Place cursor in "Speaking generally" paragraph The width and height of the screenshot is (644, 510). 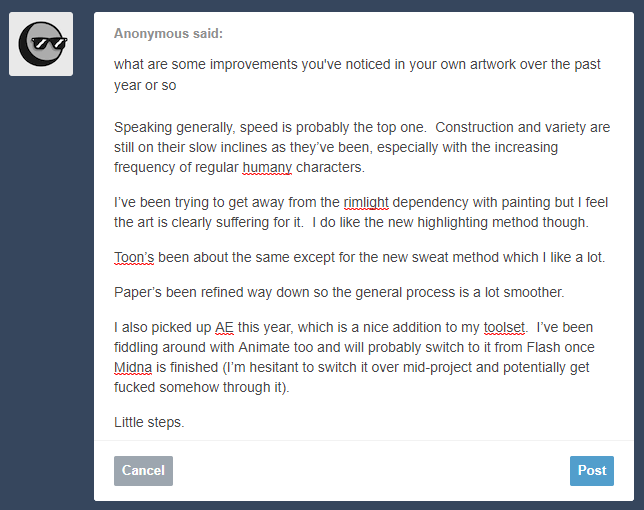(x=362, y=147)
